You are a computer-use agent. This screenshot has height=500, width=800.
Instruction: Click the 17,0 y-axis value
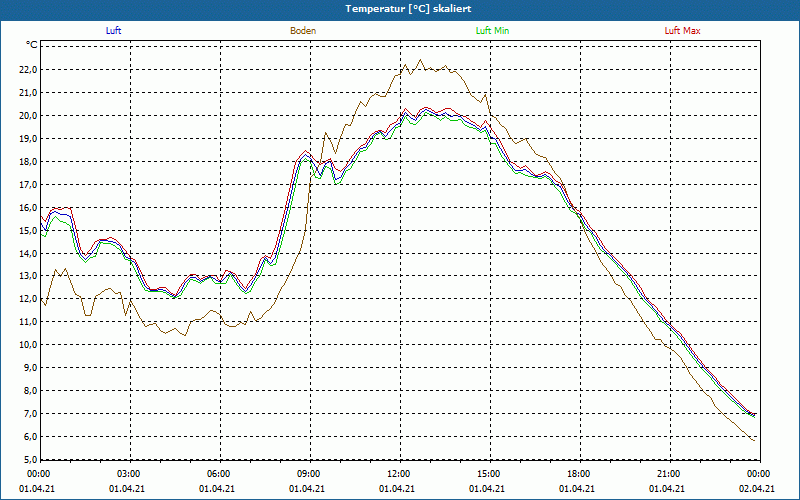coord(28,184)
